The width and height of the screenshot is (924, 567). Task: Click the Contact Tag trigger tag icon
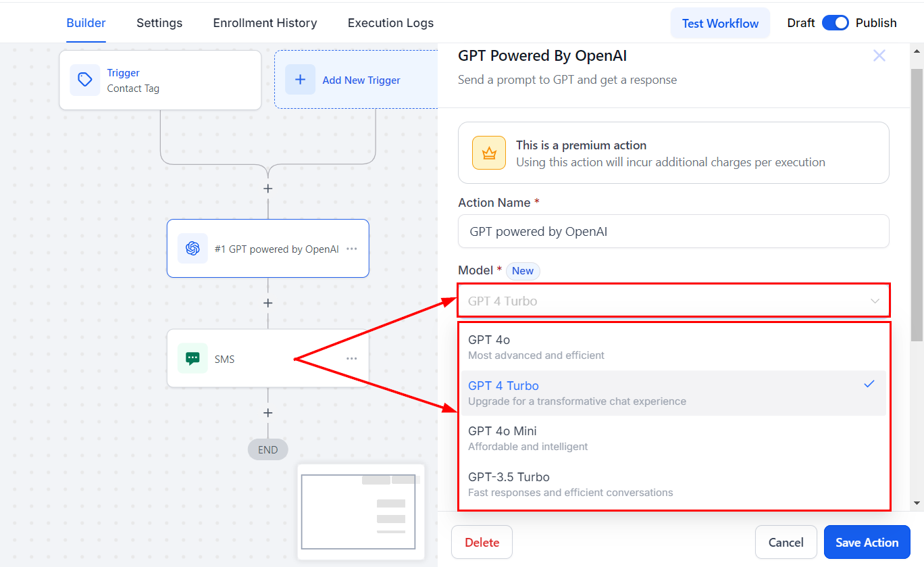(85, 80)
